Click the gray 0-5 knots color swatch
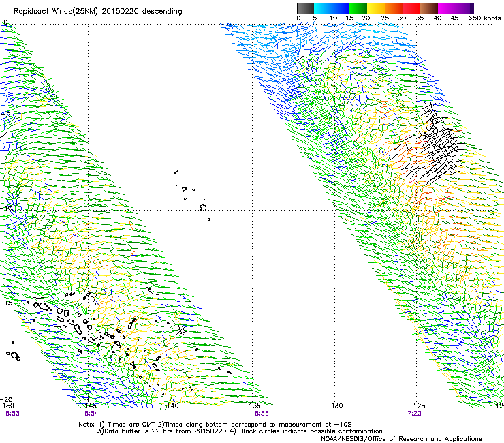Screen dimensions: 504x443 [x=305, y=8]
